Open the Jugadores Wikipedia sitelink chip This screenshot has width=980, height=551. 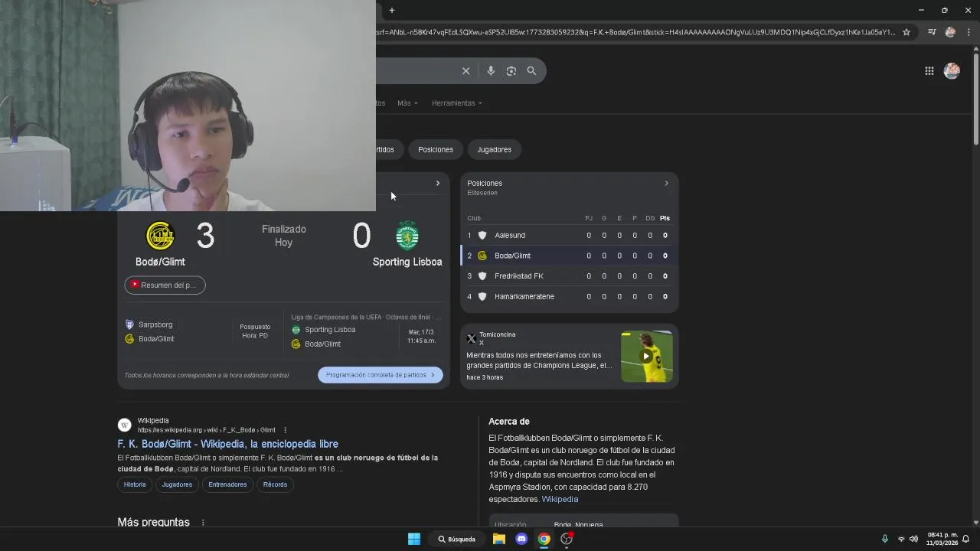tap(177, 484)
